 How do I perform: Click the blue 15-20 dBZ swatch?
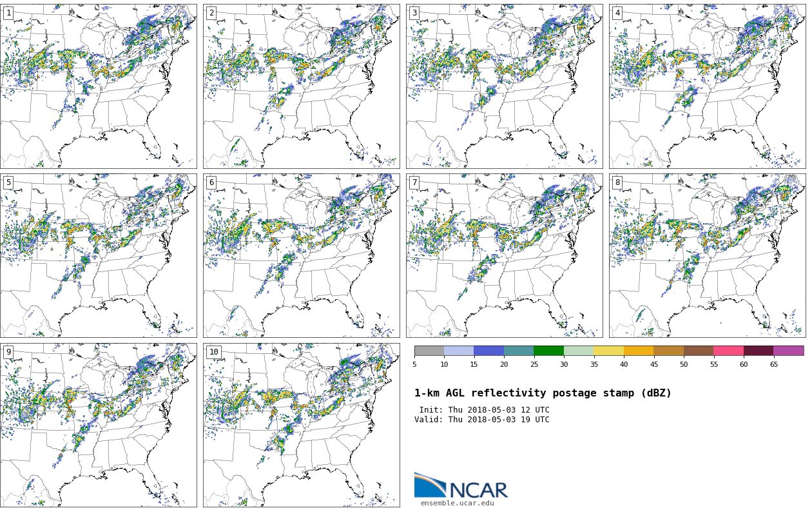[488, 351]
